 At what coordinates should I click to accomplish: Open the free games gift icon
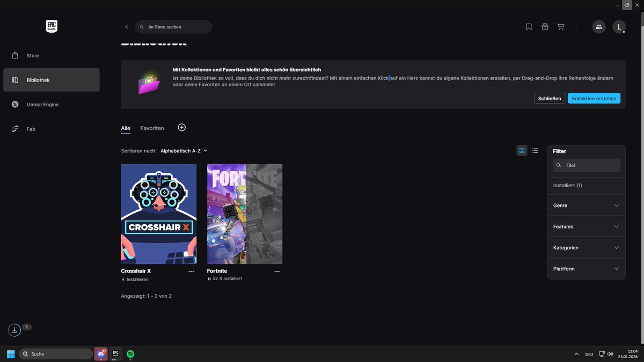click(545, 26)
